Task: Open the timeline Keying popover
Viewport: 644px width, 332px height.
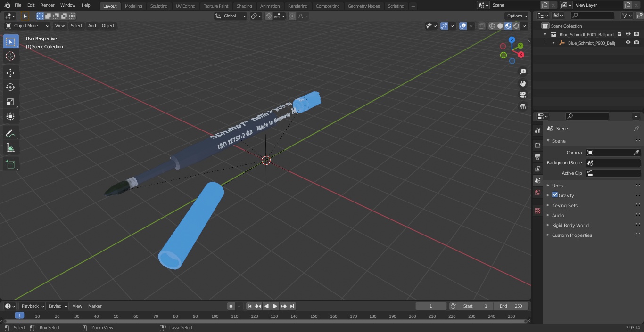Action: point(58,306)
